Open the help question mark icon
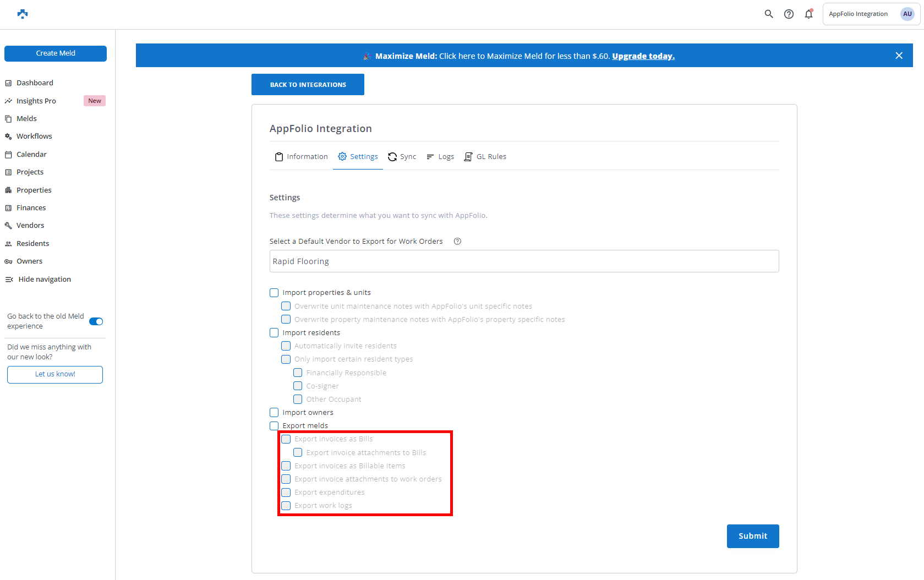924x580 pixels. [789, 14]
